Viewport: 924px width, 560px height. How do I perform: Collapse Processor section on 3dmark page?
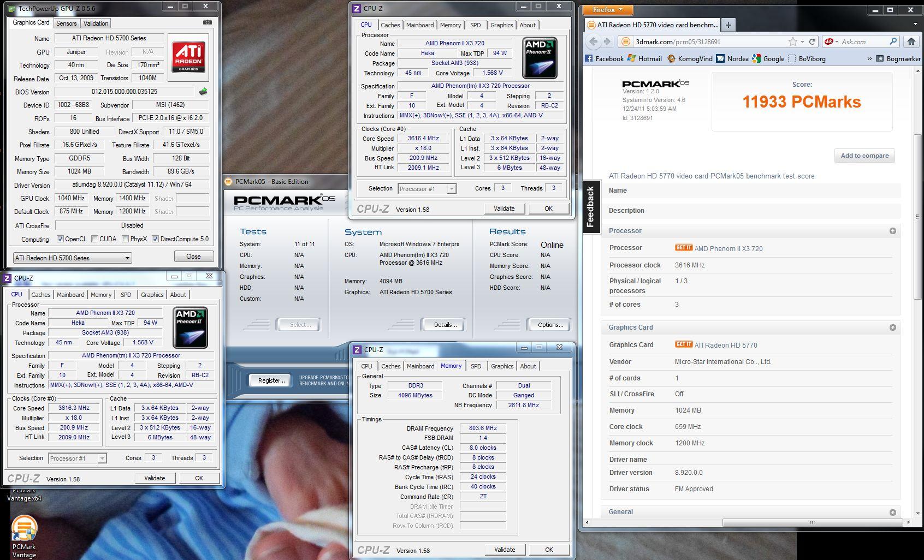pos(892,231)
